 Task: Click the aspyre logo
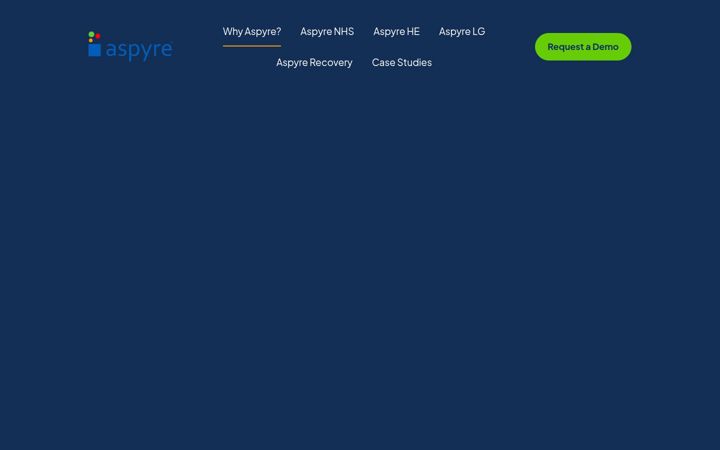point(130,46)
